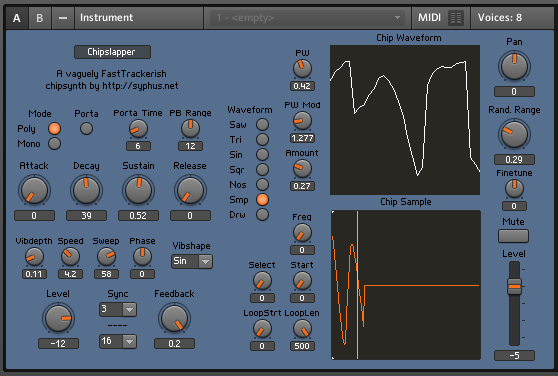Viewport: 558px width, 376px height.
Task: Click the Pan knob
Action: 514,67
